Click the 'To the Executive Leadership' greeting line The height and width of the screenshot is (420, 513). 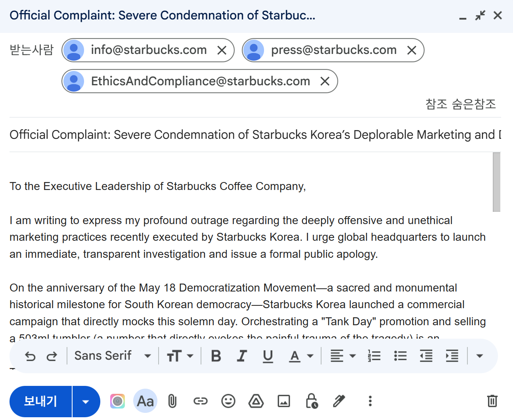(158, 186)
